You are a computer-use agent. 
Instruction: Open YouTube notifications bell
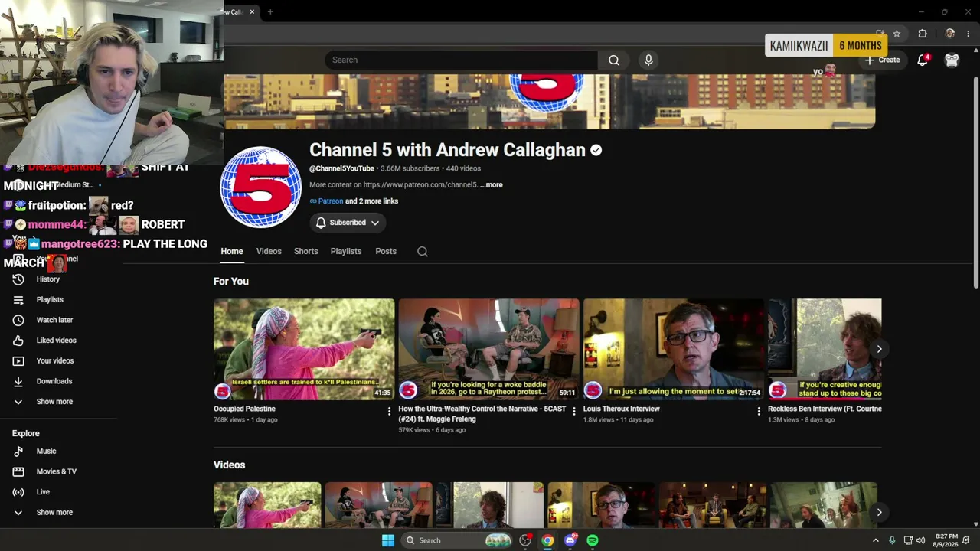click(923, 60)
